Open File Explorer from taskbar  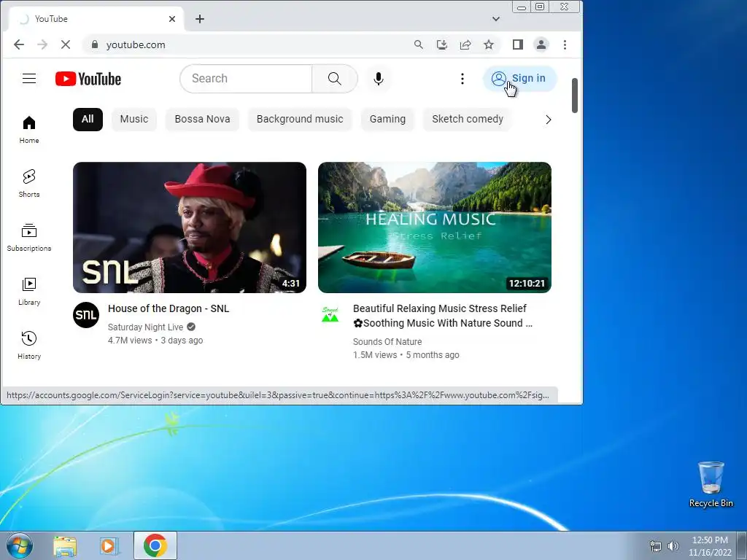[65, 546]
